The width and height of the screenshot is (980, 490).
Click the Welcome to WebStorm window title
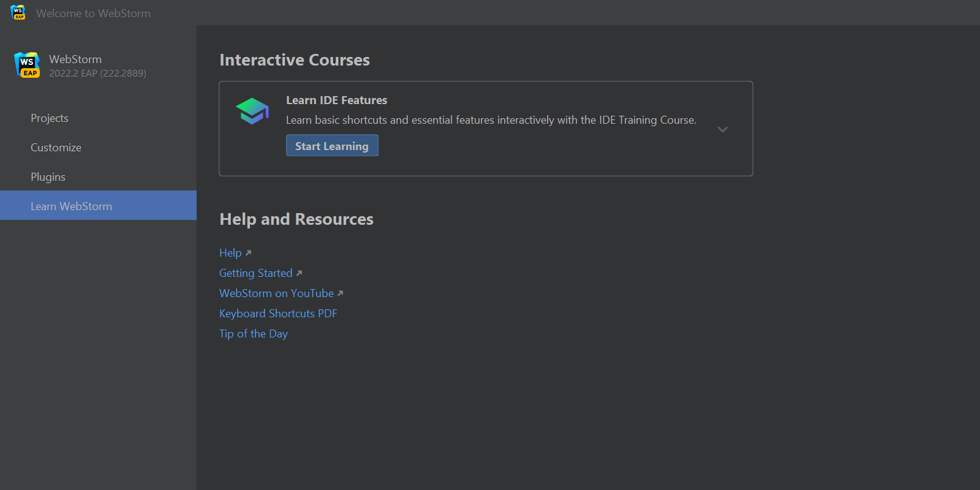click(x=93, y=13)
